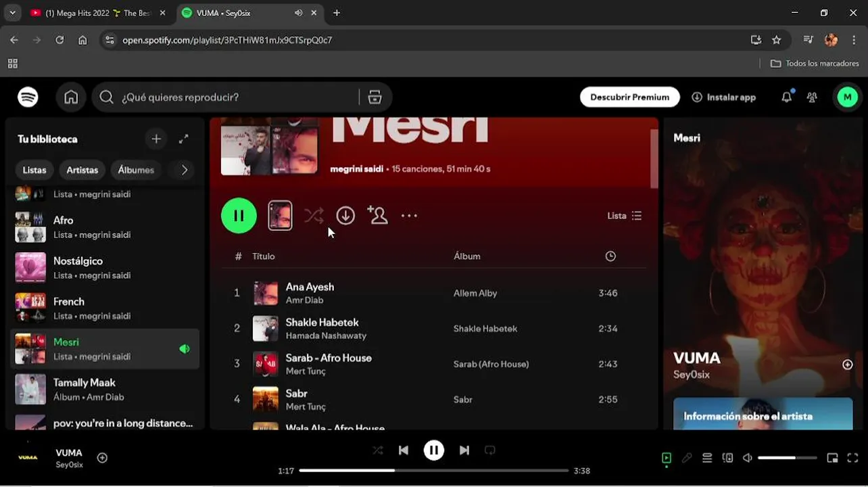868x487 pixels.
Task: Open the Spotify logo home
Action: point(28,97)
